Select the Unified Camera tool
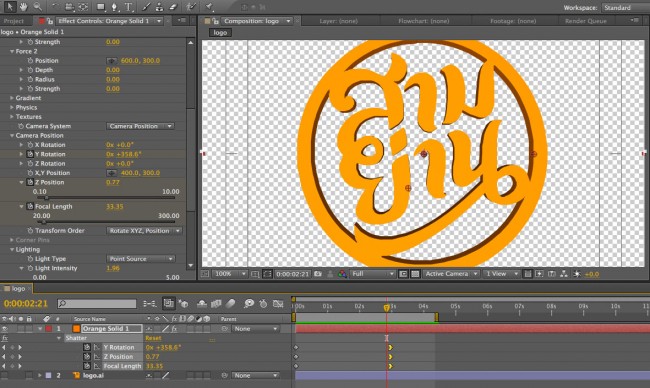This screenshot has height=388, width=650. [69, 7]
